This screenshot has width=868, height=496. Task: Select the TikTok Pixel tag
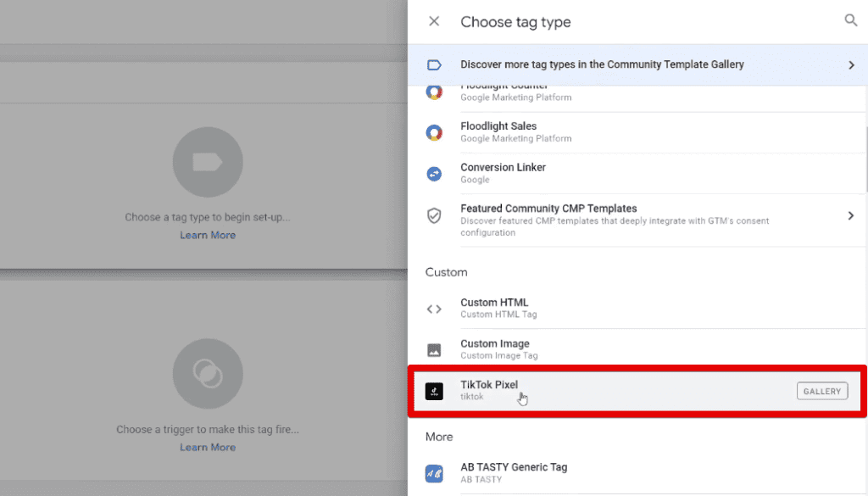[x=637, y=391]
